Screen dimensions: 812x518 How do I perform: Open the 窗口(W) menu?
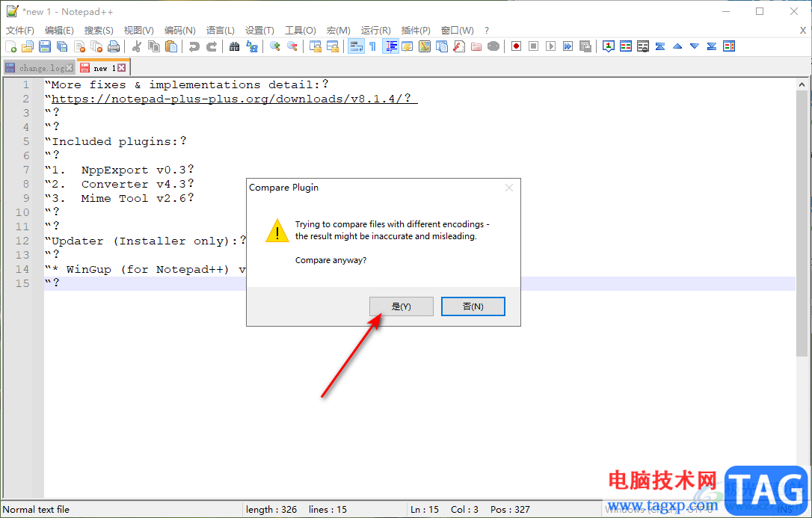(x=458, y=31)
